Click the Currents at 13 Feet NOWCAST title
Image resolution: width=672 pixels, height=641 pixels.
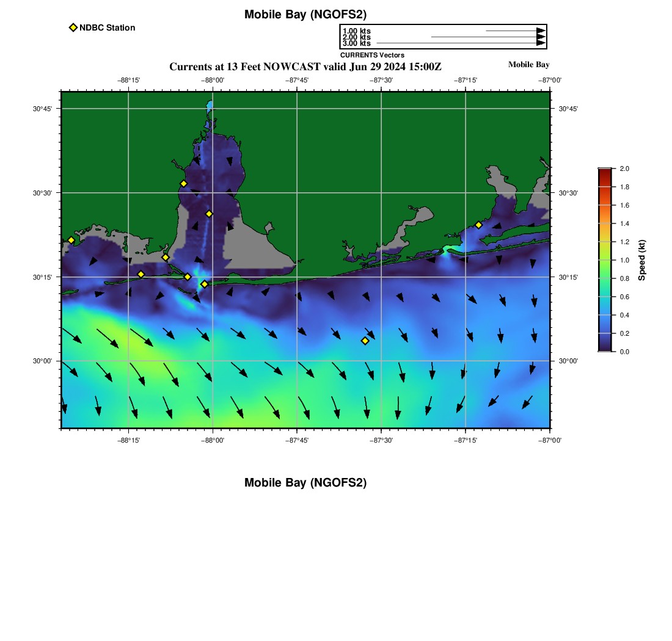point(304,67)
